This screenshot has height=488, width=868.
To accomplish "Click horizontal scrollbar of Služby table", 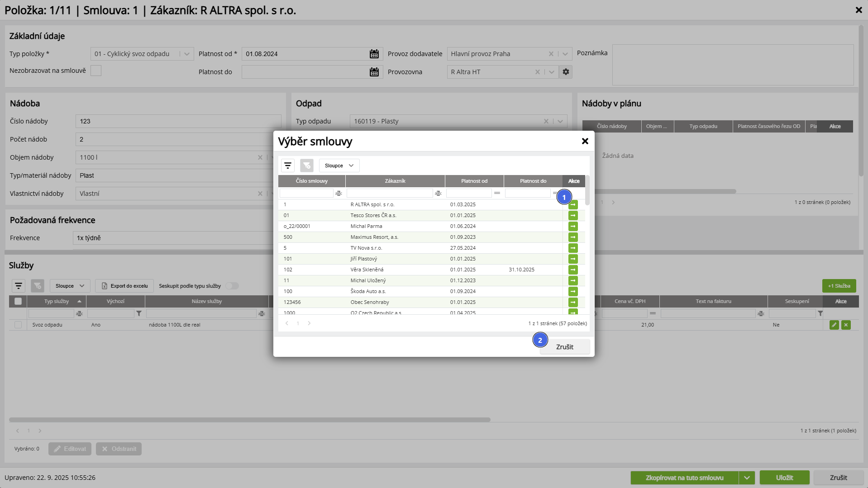I will click(x=250, y=420).
